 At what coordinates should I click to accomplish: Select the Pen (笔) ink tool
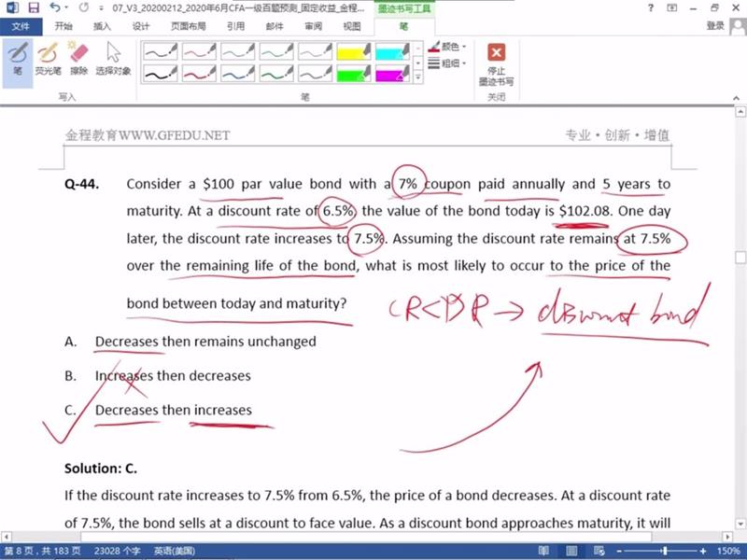click(x=18, y=59)
